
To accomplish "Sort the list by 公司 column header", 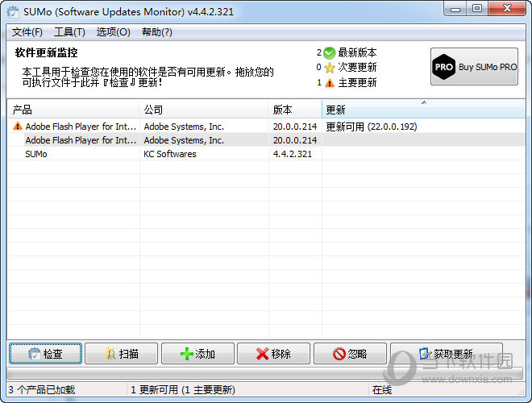I will pyautogui.click(x=204, y=110).
